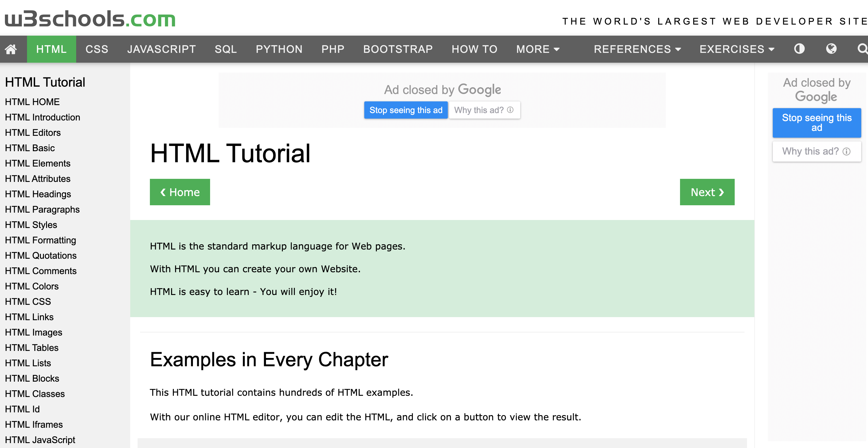Click right sidebar Stop seeing this ad

click(x=816, y=123)
